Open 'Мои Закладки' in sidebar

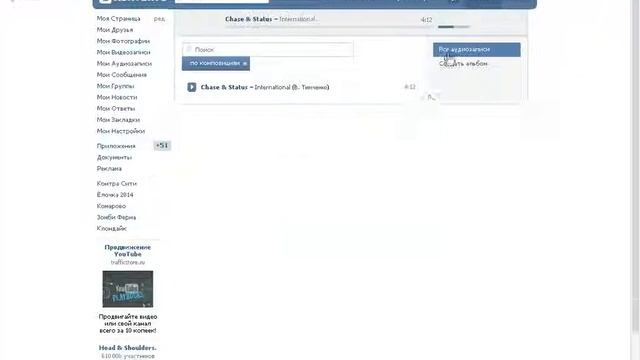(x=118, y=120)
